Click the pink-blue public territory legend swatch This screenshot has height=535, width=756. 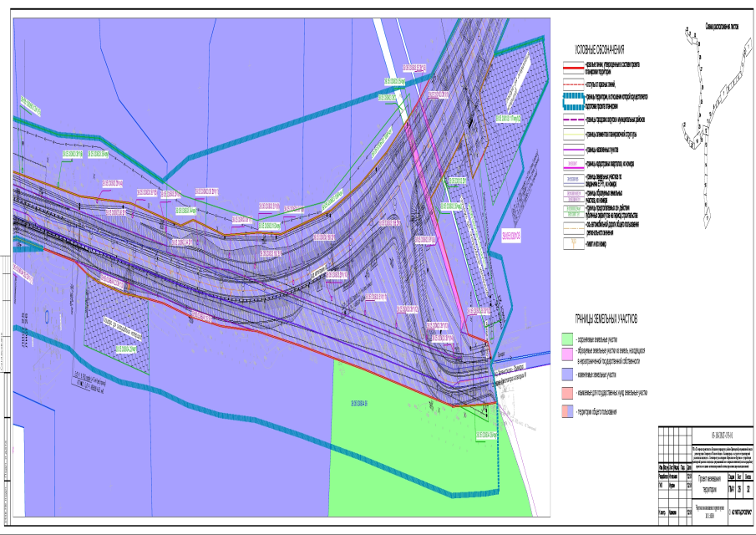(x=566, y=411)
